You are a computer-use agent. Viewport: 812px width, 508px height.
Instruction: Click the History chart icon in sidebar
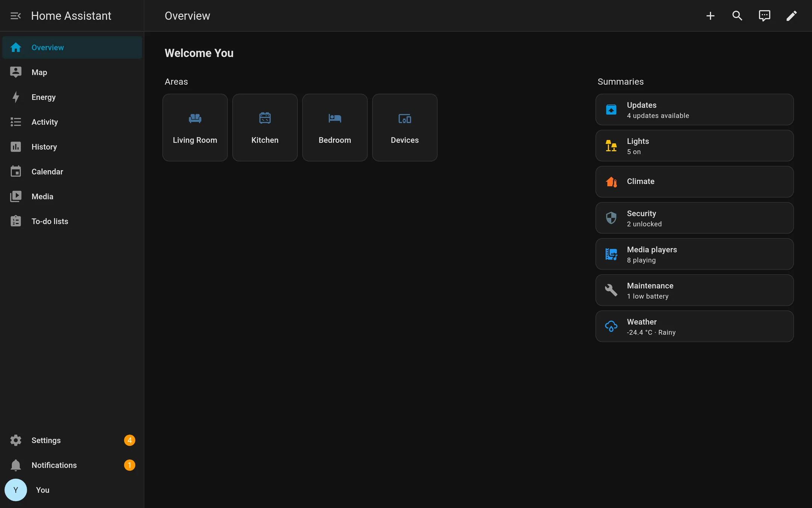pos(15,147)
